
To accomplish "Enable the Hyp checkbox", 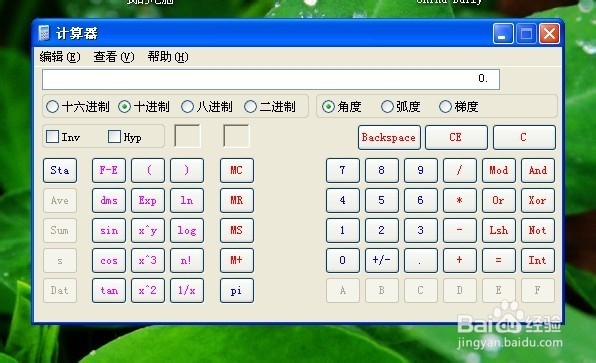I will (x=125, y=137).
